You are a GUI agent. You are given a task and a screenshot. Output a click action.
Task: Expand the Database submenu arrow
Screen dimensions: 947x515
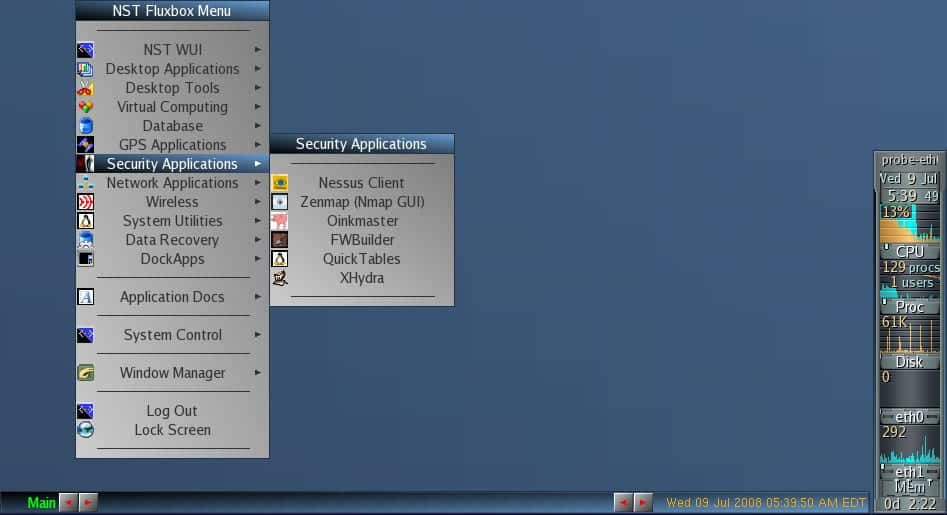258,126
